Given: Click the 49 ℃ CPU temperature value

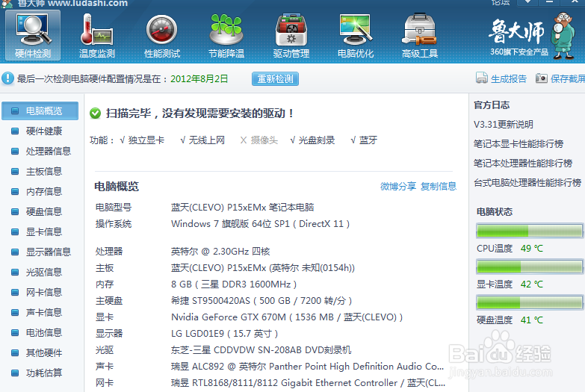Looking at the screenshot, I should point(532,248).
